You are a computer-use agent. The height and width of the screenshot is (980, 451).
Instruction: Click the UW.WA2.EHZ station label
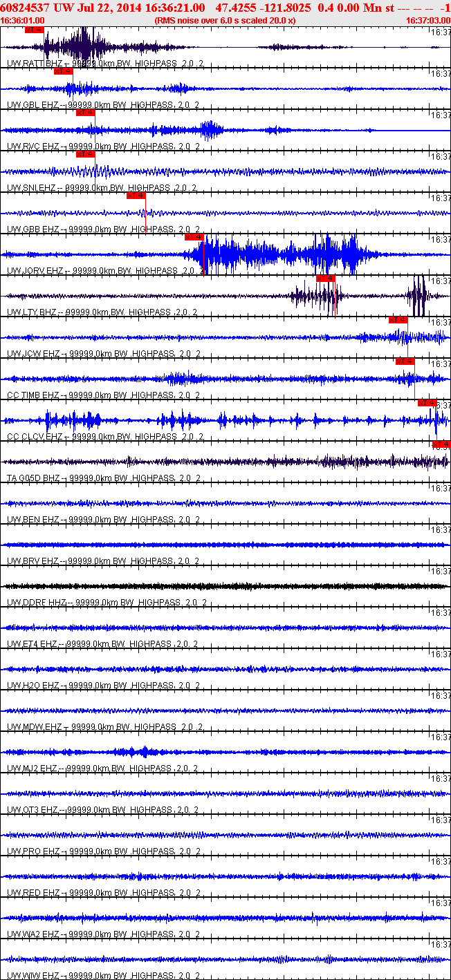point(104,934)
